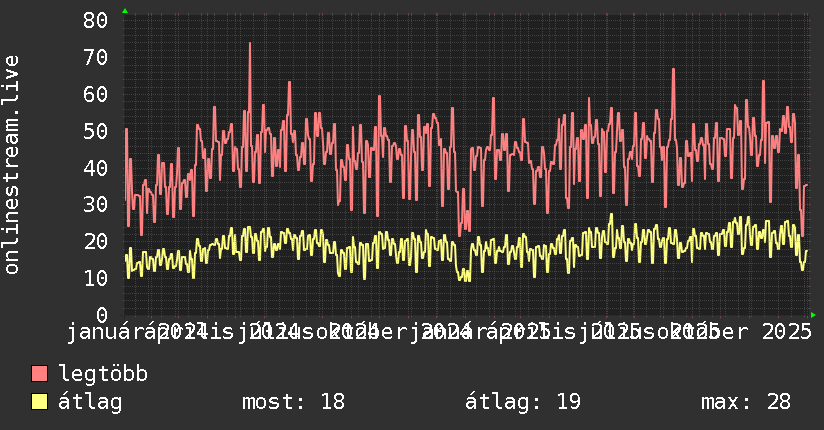Click the vertical onlinestream.live axis title

click(11, 165)
